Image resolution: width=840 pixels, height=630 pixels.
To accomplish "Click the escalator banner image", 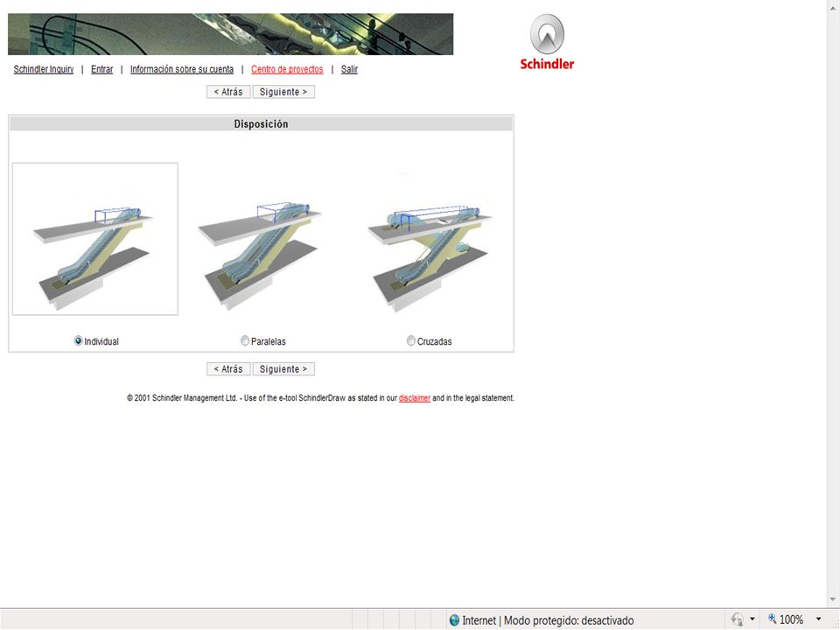I will [230, 34].
